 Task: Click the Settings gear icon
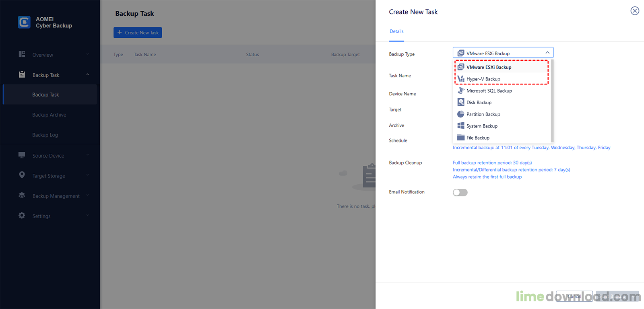22,215
